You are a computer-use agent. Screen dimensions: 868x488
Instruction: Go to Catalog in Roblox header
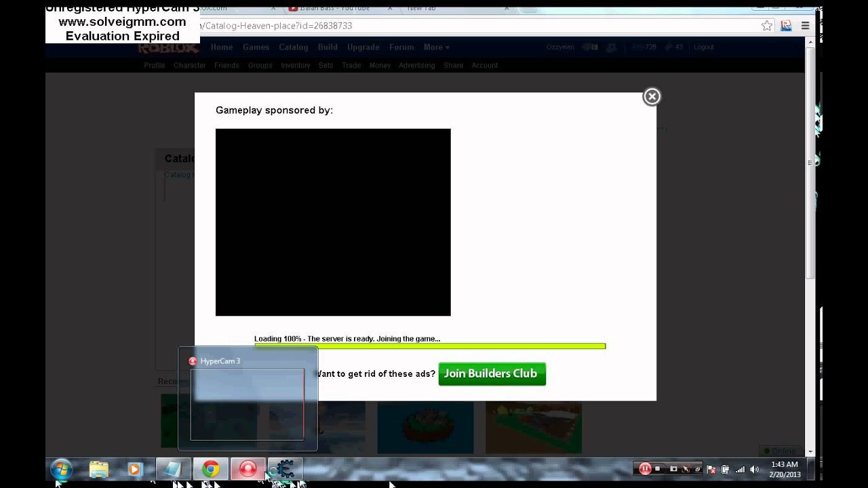point(294,47)
